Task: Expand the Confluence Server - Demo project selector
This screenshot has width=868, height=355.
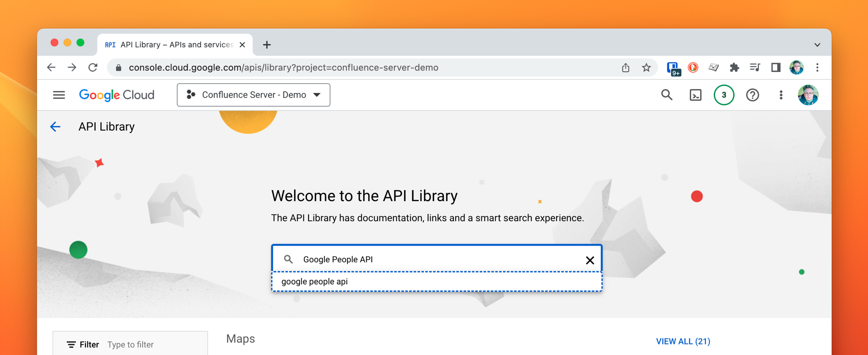Action: [x=253, y=95]
